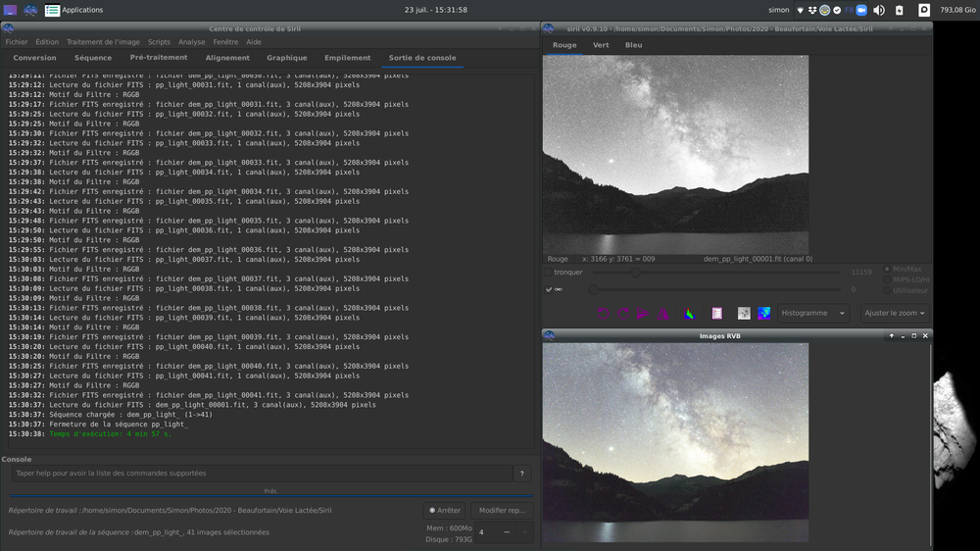Click the upper tronquer cut-off slider
The height and width of the screenshot is (551, 980).
click(635, 273)
